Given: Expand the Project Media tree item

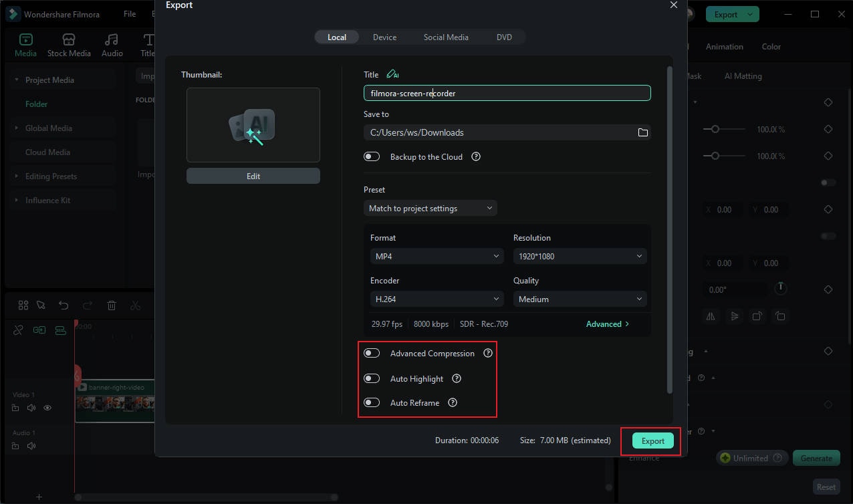Looking at the screenshot, I should pyautogui.click(x=17, y=80).
